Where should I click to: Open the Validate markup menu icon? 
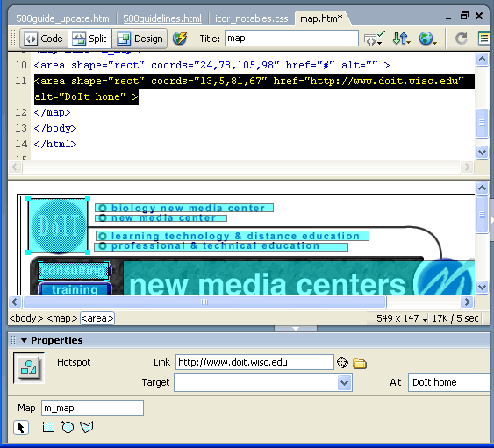374,39
